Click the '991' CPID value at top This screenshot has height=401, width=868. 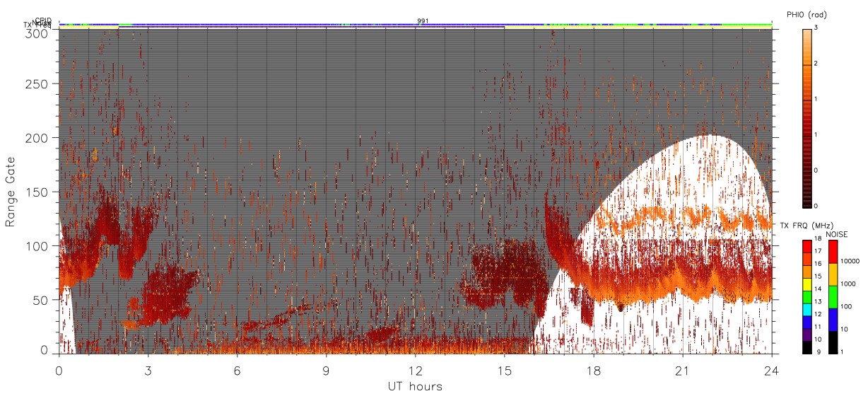[x=423, y=21]
